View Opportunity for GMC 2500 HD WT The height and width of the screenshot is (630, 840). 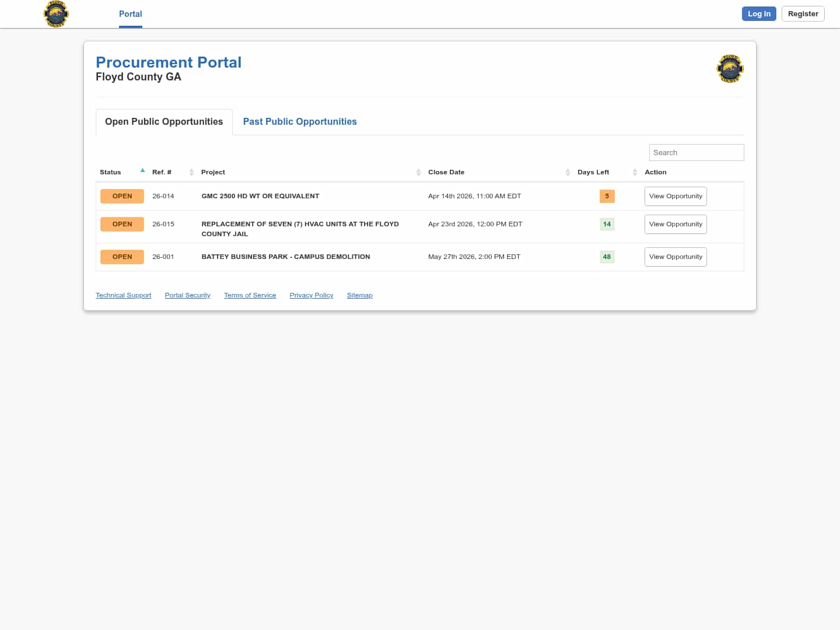coord(675,196)
